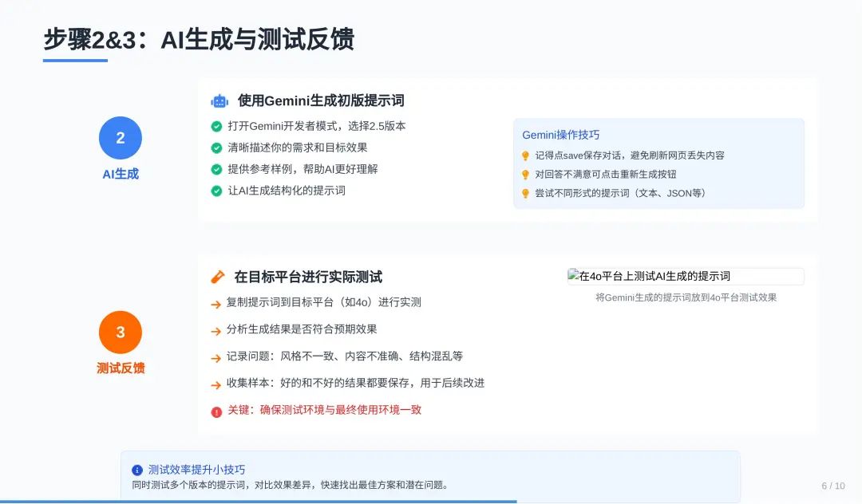Click the heading 在目标平台进行实际测试

(x=308, y=277)
